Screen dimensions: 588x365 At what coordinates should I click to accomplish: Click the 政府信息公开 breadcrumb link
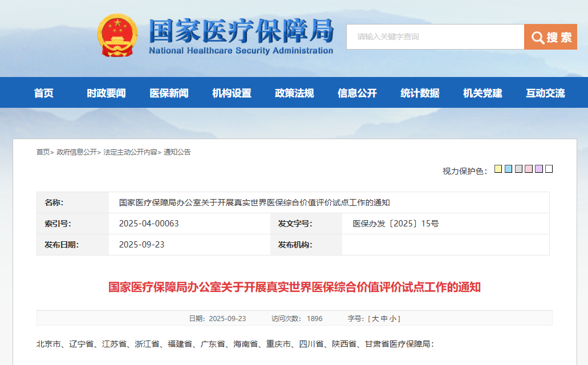76,152
